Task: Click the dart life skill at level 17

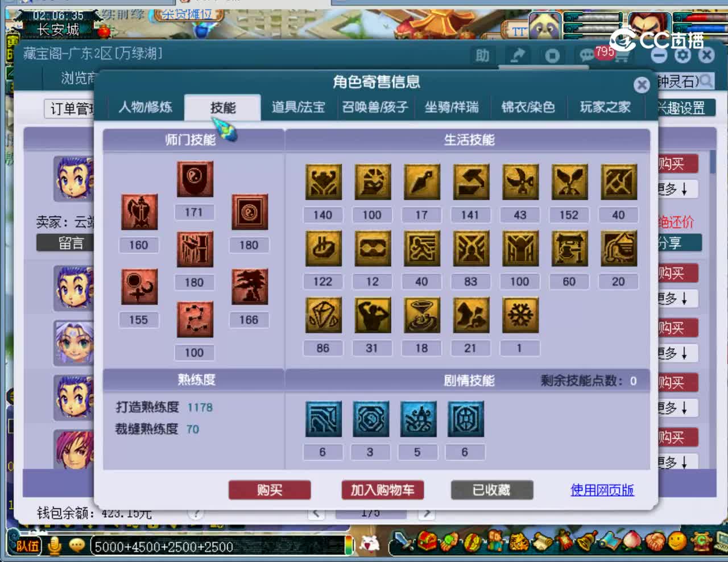Action: click(421, 182)
